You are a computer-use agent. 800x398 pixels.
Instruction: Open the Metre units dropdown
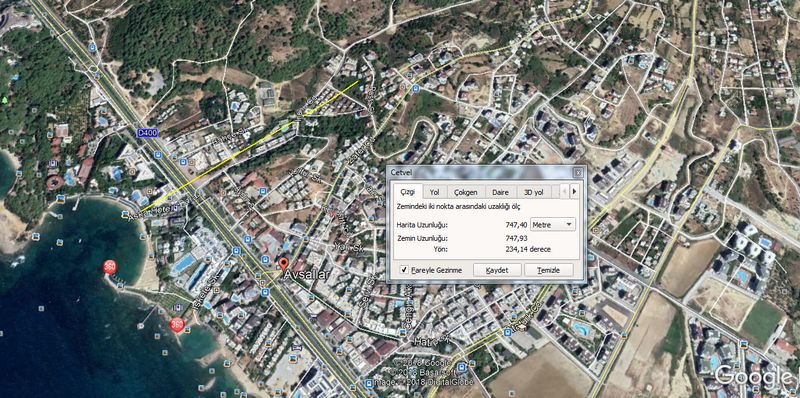coord(553,224)
